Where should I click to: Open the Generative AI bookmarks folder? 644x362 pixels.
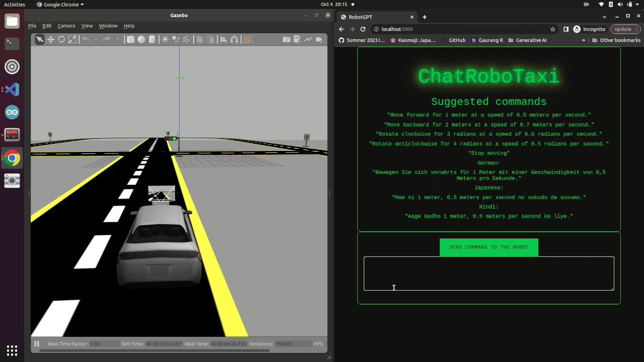pyautogui.click(x=527, y=40)
